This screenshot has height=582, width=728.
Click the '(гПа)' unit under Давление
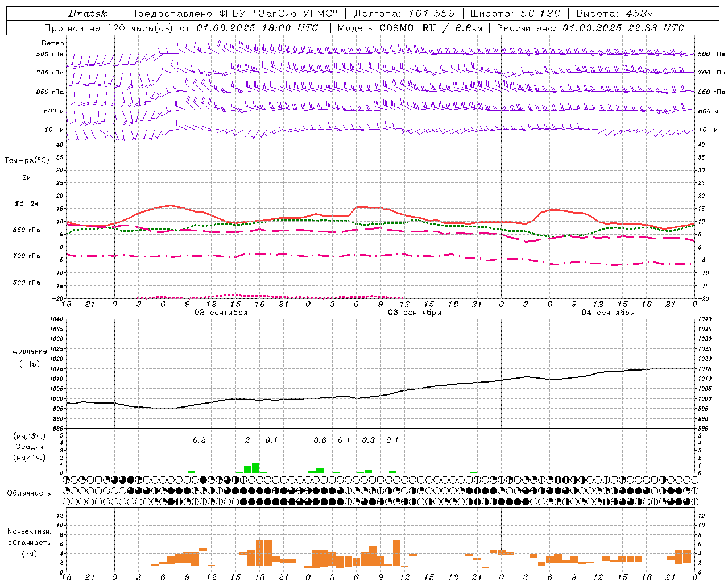(29, 364)
